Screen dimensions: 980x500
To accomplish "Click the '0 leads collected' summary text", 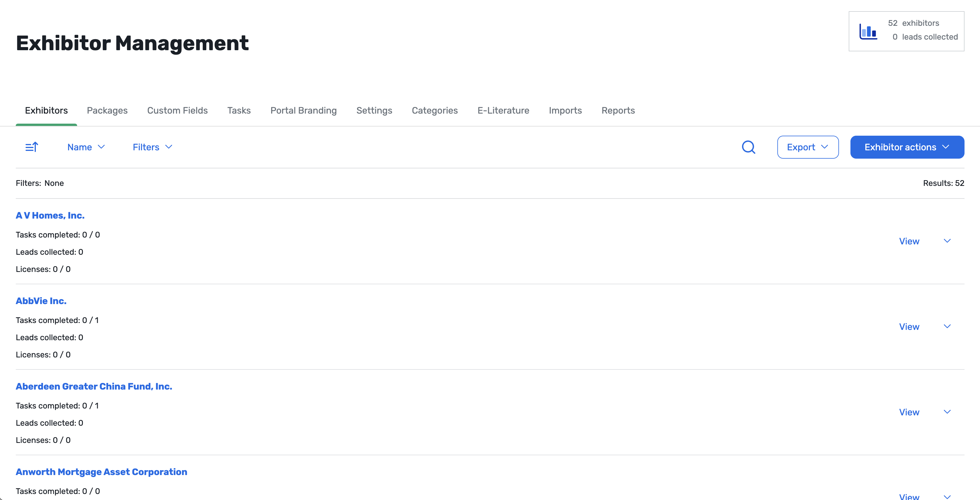I will [925, 36].
